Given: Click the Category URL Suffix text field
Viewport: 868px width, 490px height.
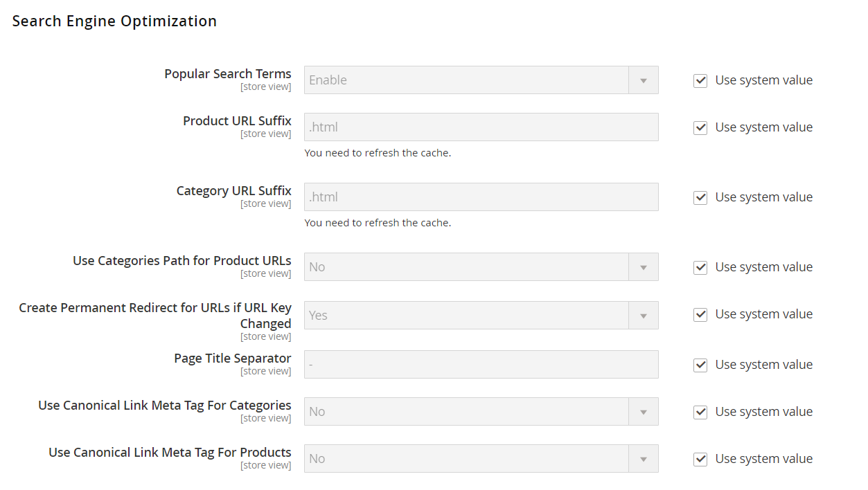Looking at the screenshot, I should point(481,197).
